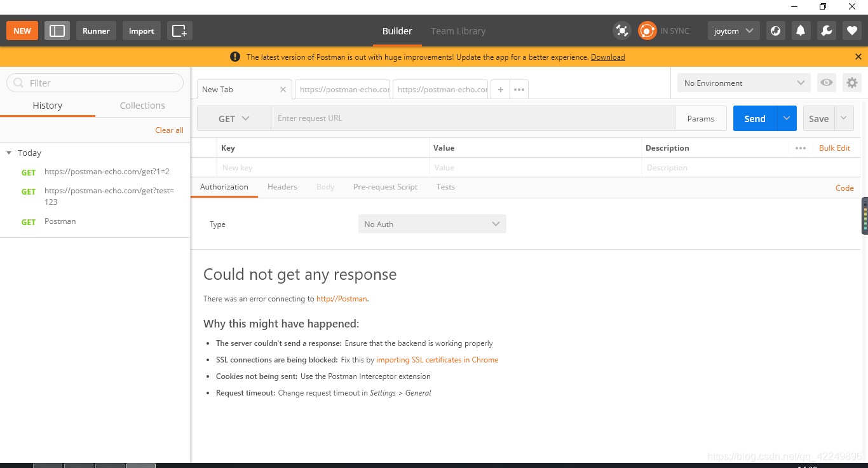This screenshot has height=468, width=868.
Task: Click the blue Send button
Action: tap(755, 118)
